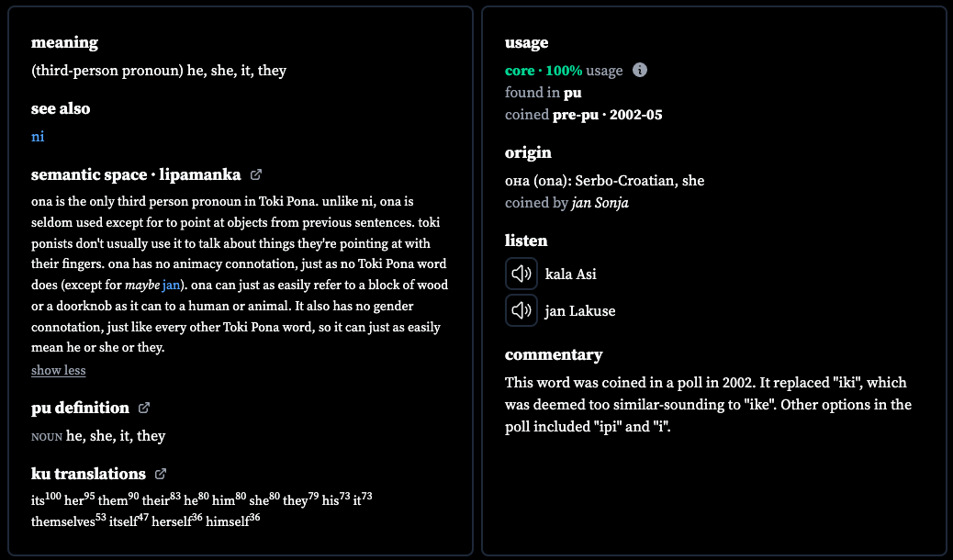This screenshot has width=953, height=560.
Task: Click the 'its' ku translation word
Action: click(38, 501)
